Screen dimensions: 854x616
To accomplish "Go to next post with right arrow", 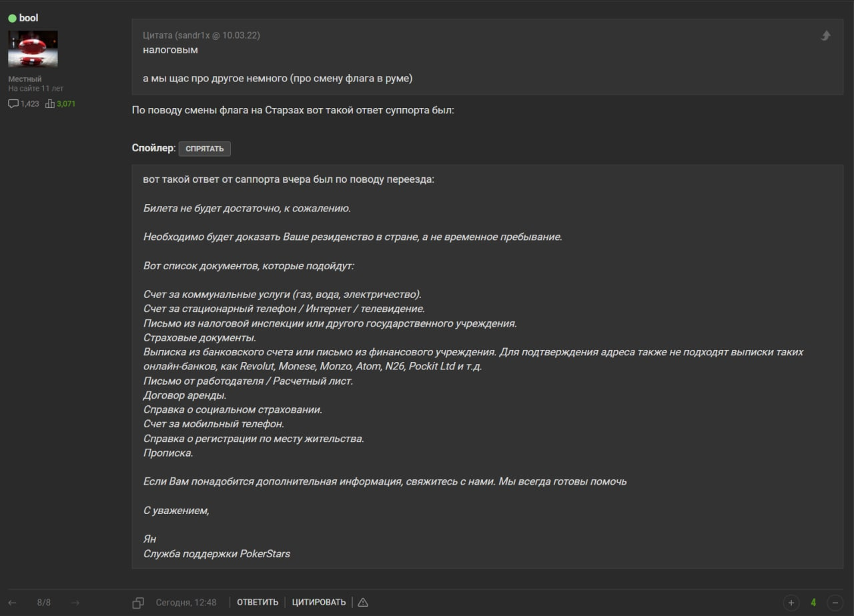I will pos(75,603).
